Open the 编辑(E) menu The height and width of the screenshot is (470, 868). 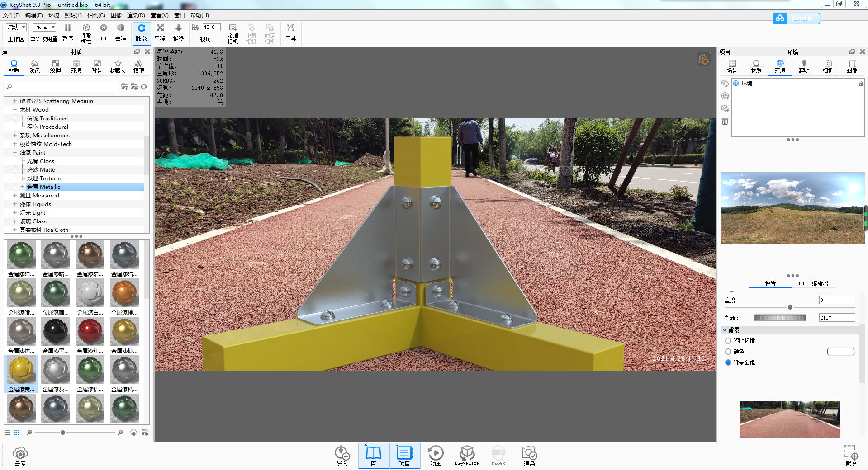(34, 15)
